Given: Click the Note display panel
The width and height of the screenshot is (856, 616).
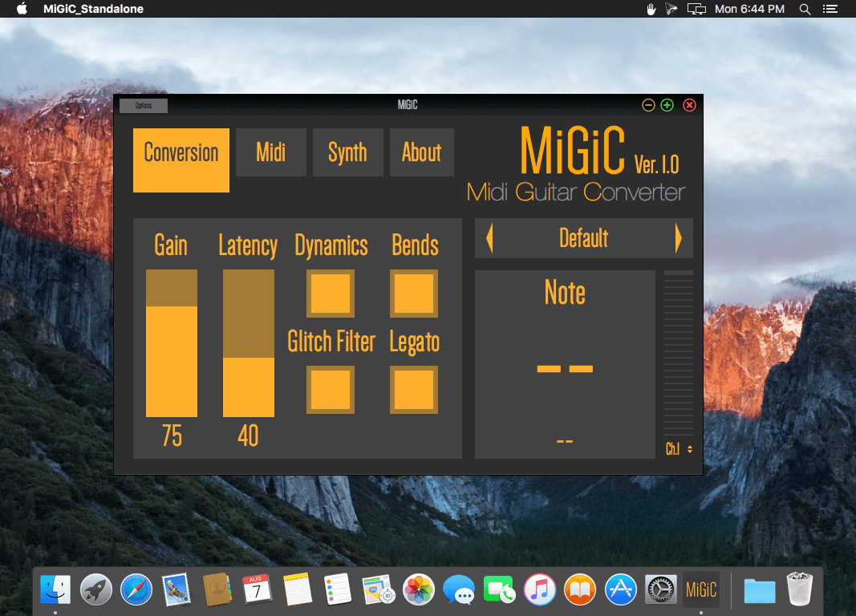Looking at the screenshot, I should [x=565, y=364].
